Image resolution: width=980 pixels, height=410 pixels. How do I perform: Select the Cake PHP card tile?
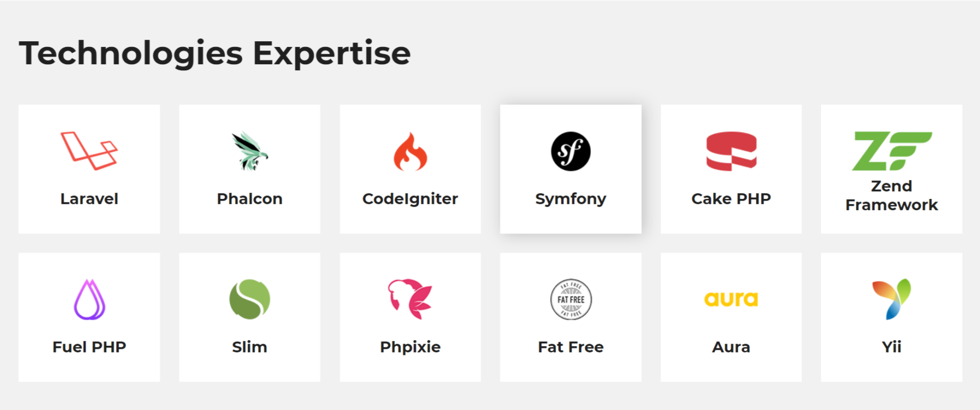tap(730, 169)
